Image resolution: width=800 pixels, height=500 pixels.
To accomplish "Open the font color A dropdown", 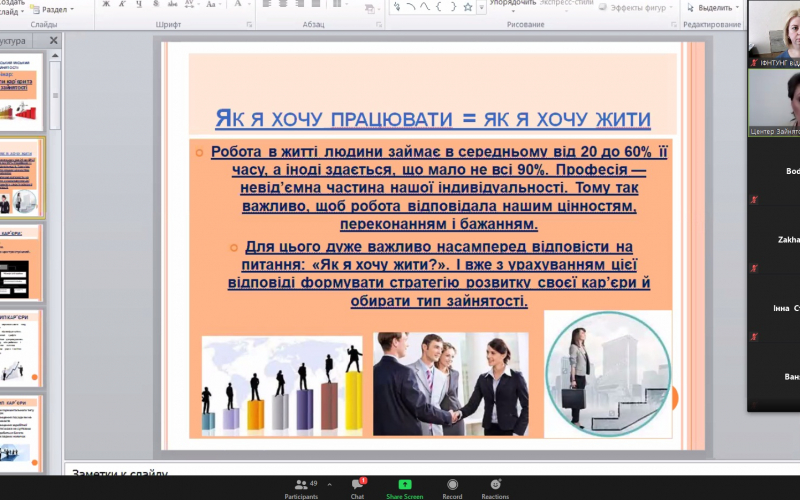I will click(240, 4).
